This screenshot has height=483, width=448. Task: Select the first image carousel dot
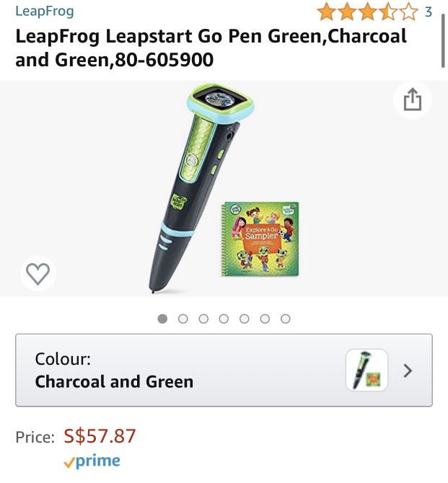[x=162, y=319]
